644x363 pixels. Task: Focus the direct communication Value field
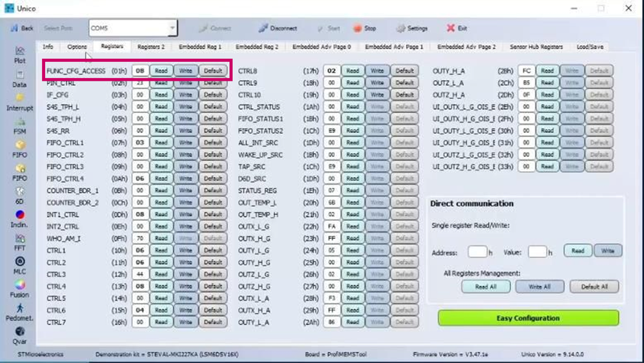(538, 252)
